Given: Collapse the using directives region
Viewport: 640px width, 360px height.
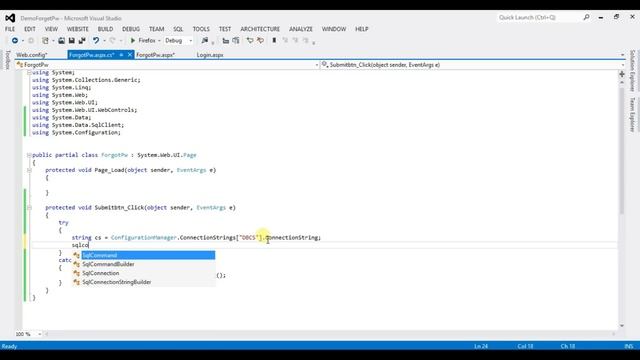Looking at the screenshot, I should pyautogui.click(x=29, y=73).
